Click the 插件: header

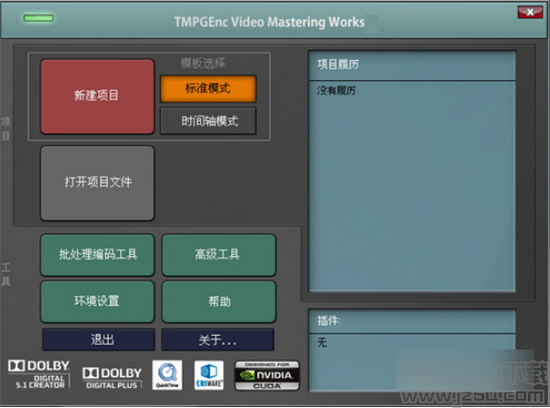coord(412,321)
